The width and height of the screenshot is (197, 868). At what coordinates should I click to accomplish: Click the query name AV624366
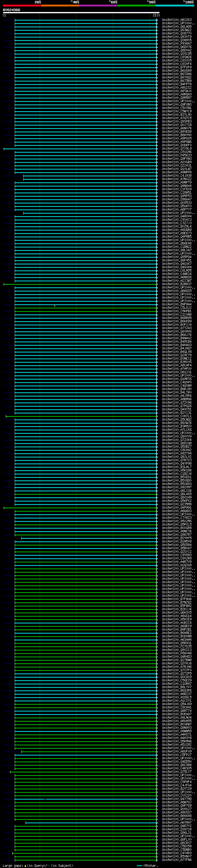11,10
